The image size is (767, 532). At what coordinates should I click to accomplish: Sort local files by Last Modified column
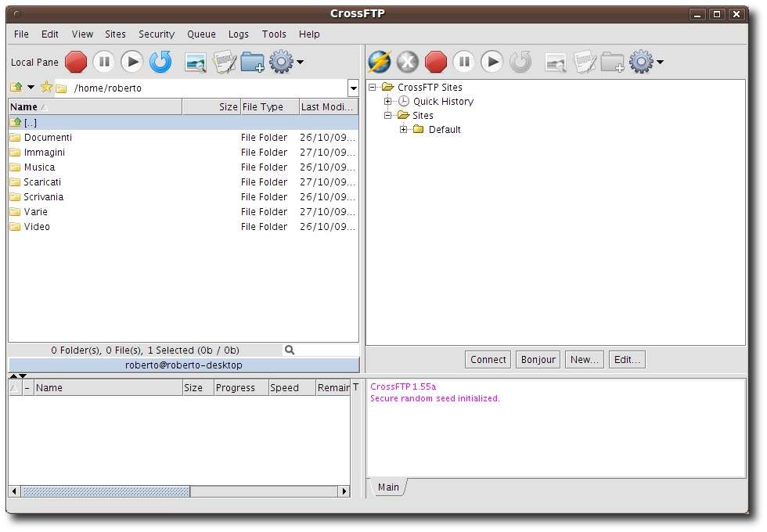pos(329,106)
